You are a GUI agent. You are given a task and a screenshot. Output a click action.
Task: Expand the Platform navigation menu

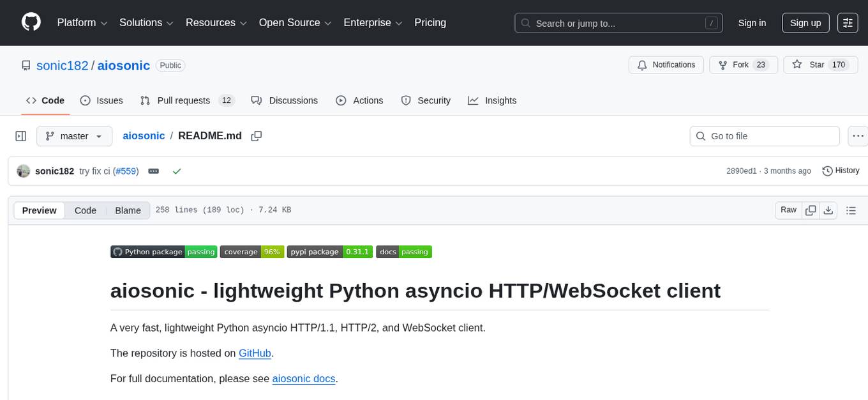[x=82, y=23]
